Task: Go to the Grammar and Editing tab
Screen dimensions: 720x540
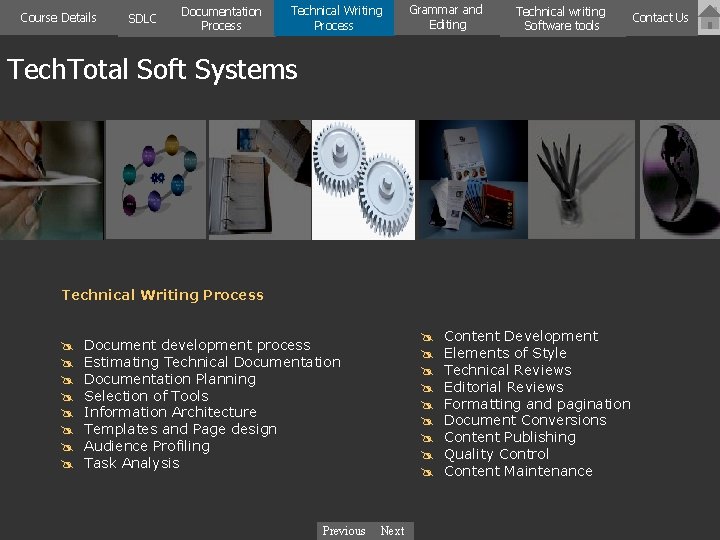Action: pyautogui.click(x=447, y=17)
